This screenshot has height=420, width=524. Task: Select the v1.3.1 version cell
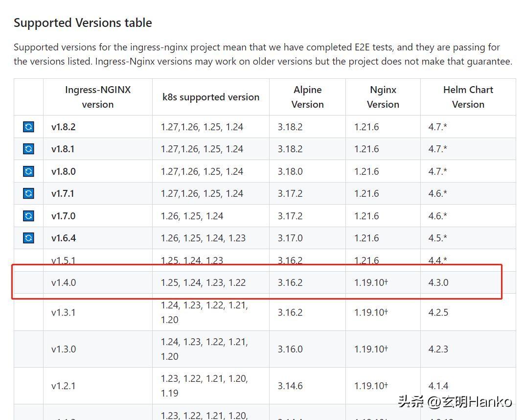64,312
